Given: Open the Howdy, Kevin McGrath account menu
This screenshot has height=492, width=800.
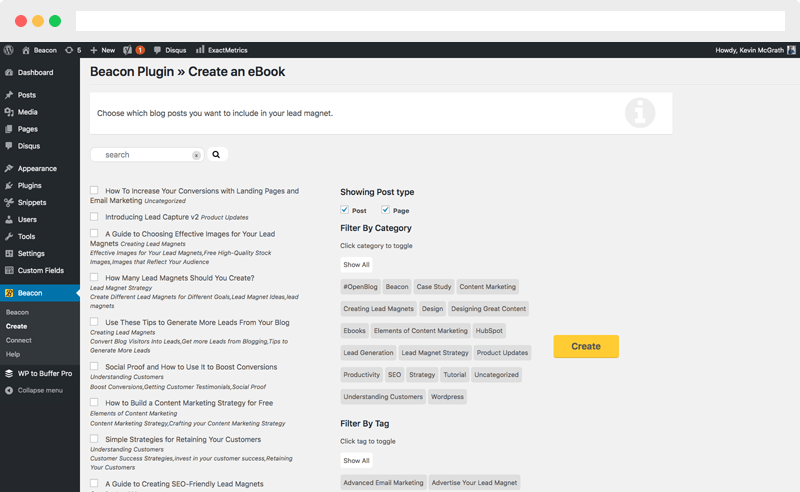Looking at the screenshot, I should point(755,49).
